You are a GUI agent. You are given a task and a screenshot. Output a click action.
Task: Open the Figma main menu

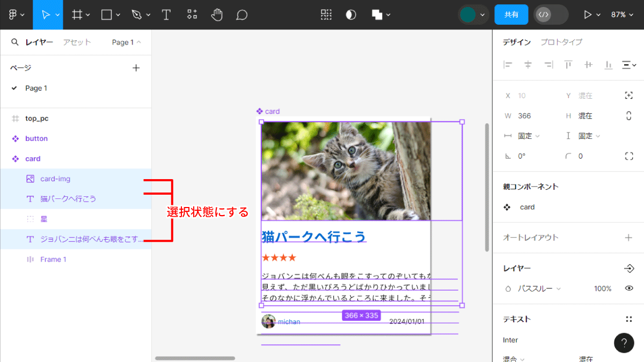point(13,14)
